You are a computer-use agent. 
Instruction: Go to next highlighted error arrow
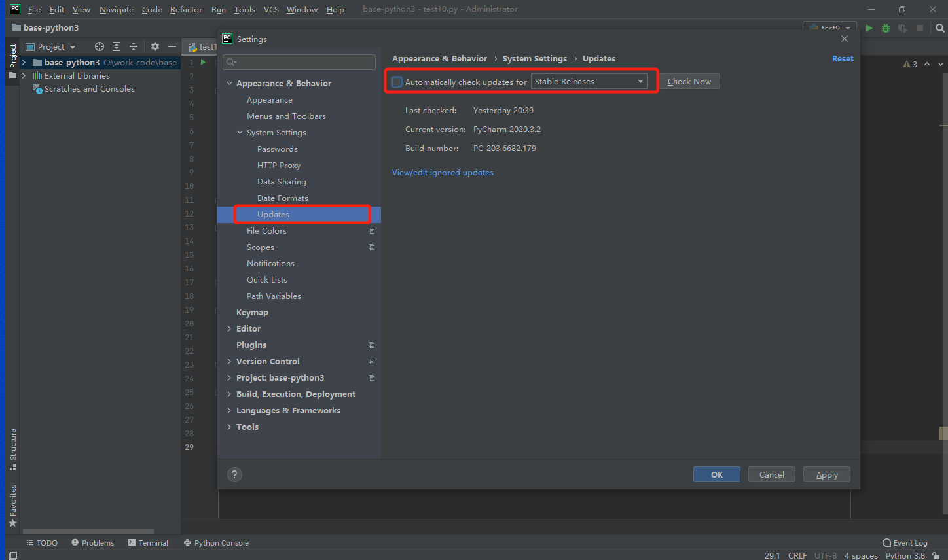pos(941,64)
